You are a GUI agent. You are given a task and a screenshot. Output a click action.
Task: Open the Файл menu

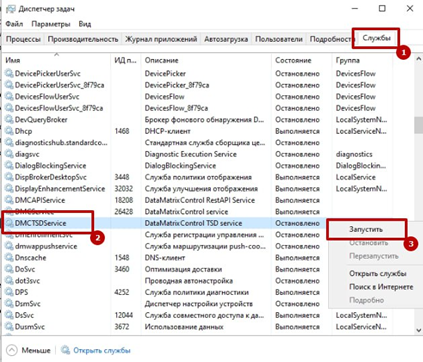14,24
